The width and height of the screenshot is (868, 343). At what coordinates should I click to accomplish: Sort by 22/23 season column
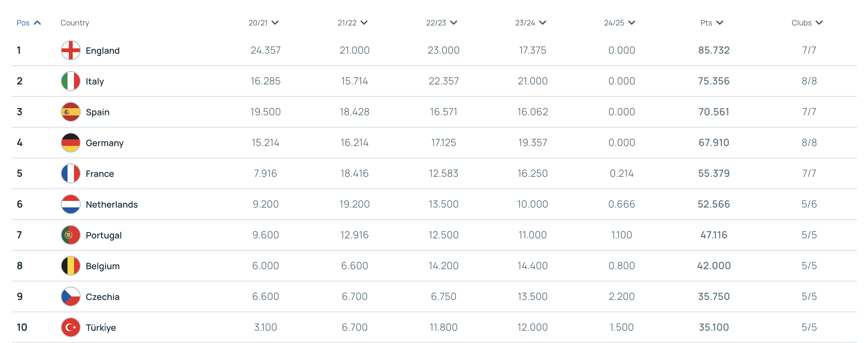click(x=442, y=23)
